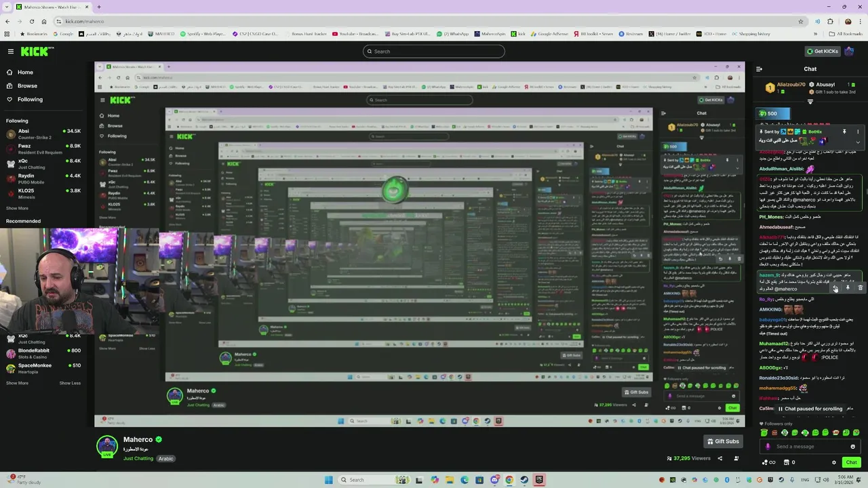This screenshot has width=868, height=488.
Task: Send message with the green Chat button
Action: pyautogui.click(x=852, y=462)
